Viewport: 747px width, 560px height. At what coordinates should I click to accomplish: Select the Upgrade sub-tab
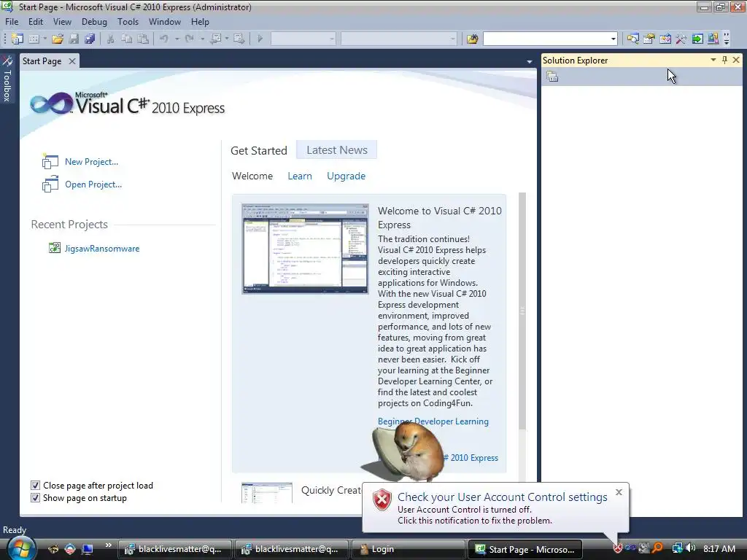pos(347,176)
